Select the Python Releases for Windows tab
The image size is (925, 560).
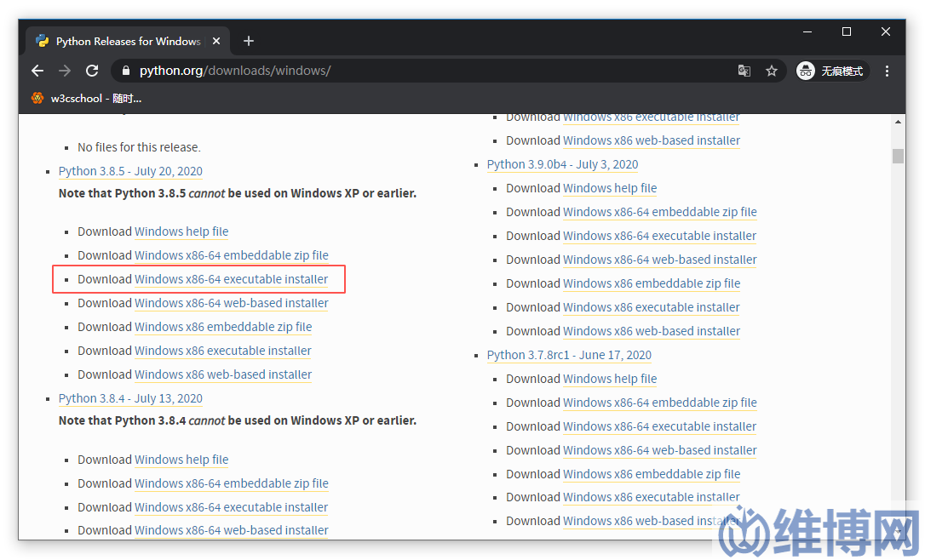coord(128,41)
